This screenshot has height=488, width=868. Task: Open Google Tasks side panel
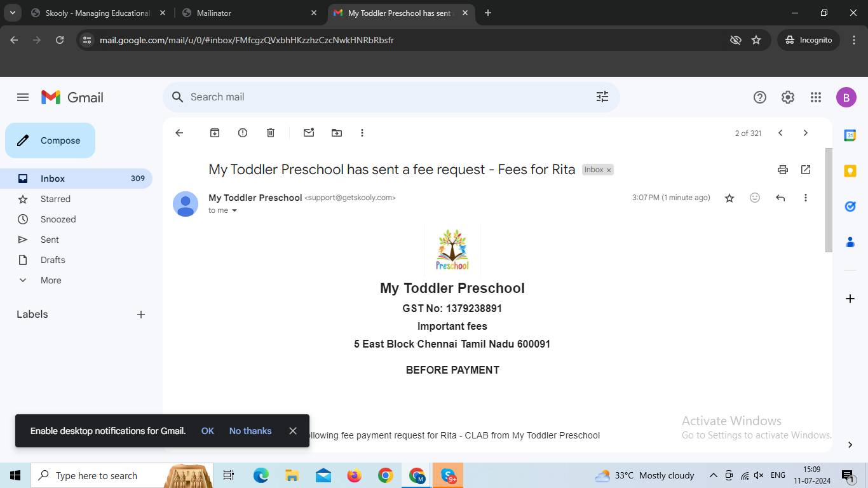click(x=850, y=207)
